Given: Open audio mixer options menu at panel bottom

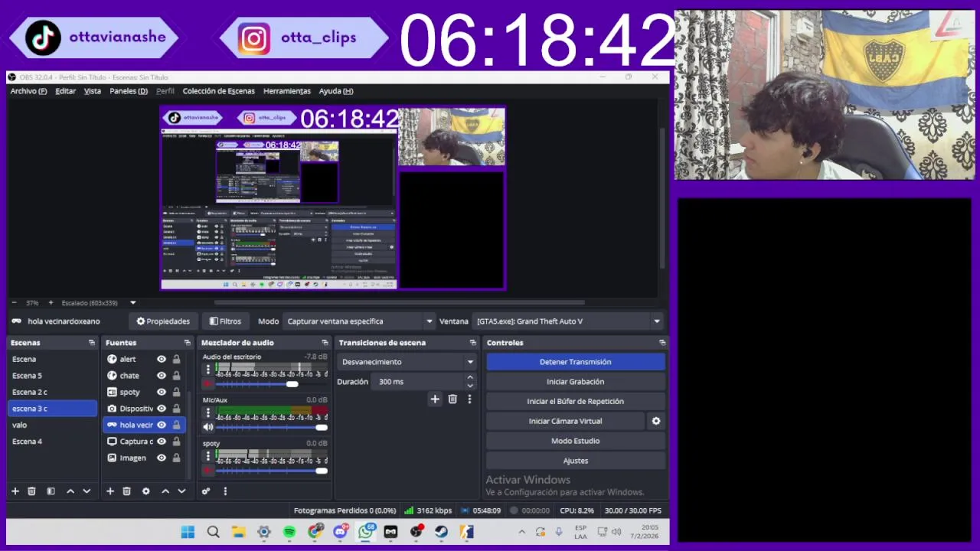Looking at the screenshot, I should tap(225, 491).
